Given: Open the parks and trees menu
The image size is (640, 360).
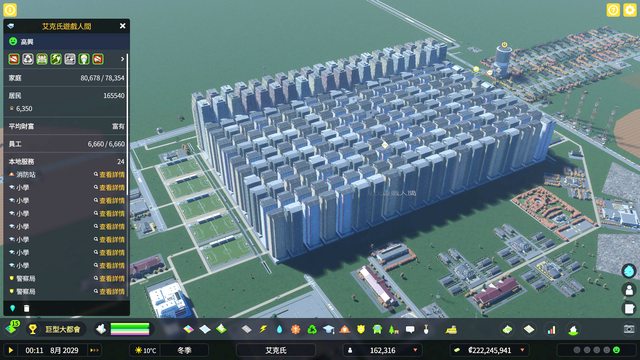Looking at the screenshot, I should pyautogui.click(x=393, y=329).
